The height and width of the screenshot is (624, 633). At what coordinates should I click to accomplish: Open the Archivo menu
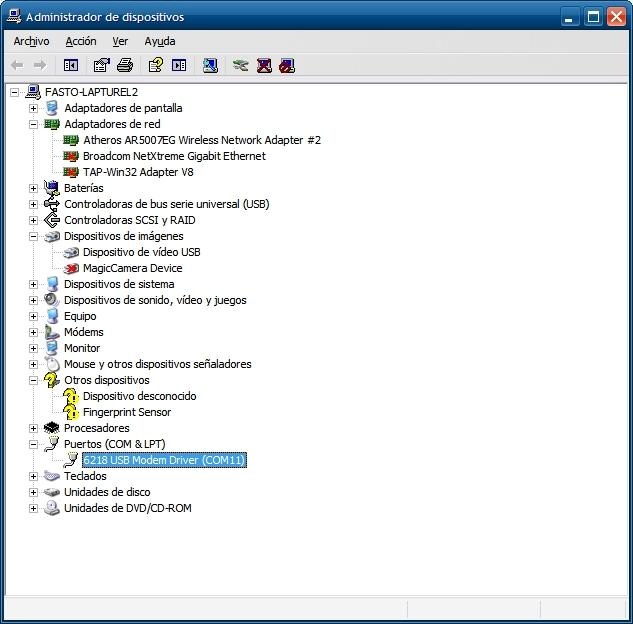(31, 41)
